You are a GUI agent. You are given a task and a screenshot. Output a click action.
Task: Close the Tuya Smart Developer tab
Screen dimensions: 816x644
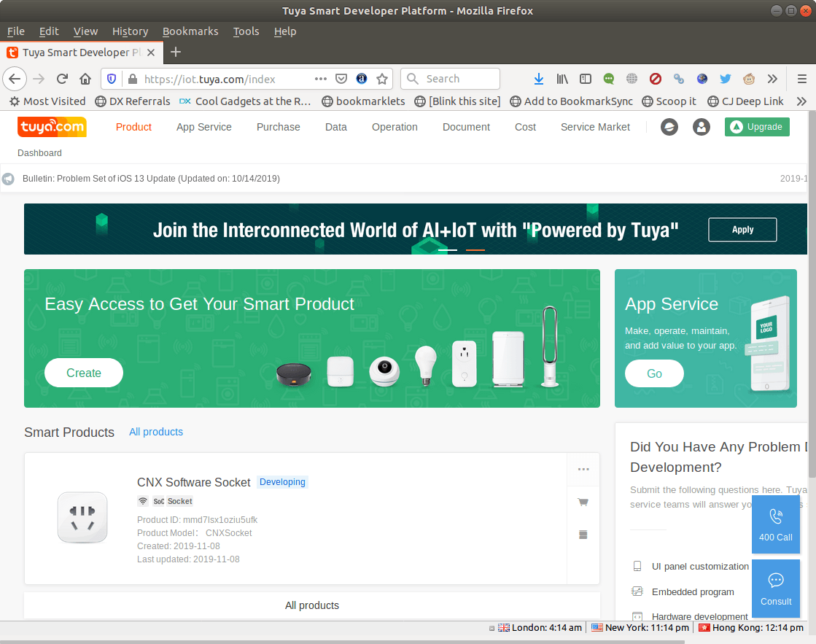(x=151, y=53)
